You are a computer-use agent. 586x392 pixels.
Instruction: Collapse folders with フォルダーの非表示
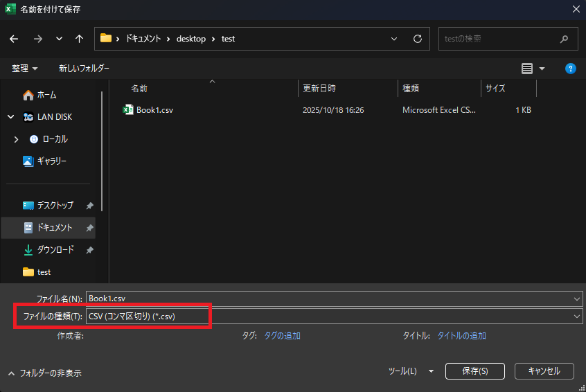(x=45, y=373)
